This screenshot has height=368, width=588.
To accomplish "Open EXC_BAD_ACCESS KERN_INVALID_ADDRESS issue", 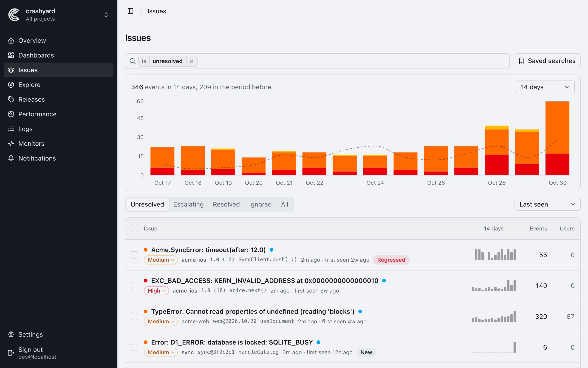I will coord(265,281).
